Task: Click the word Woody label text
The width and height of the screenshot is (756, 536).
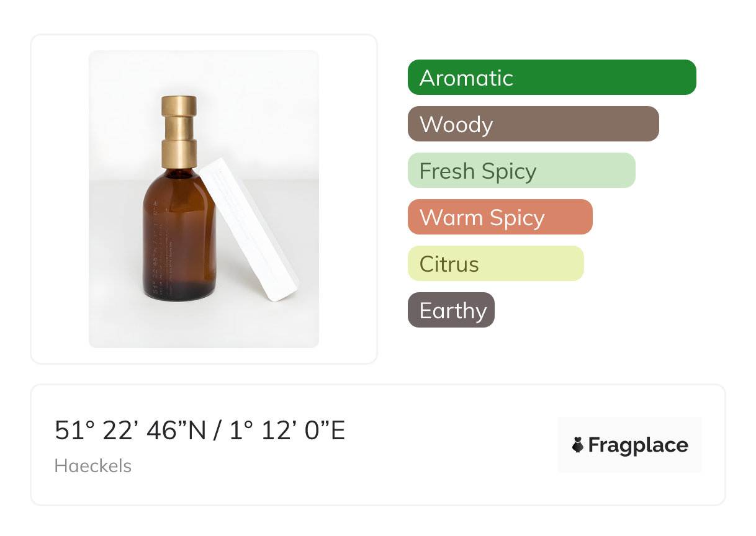Action: (456, 125)
